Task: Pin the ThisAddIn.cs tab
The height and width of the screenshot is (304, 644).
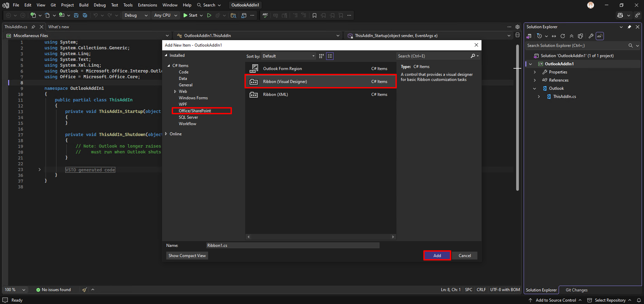Action: tap(33, 27)
